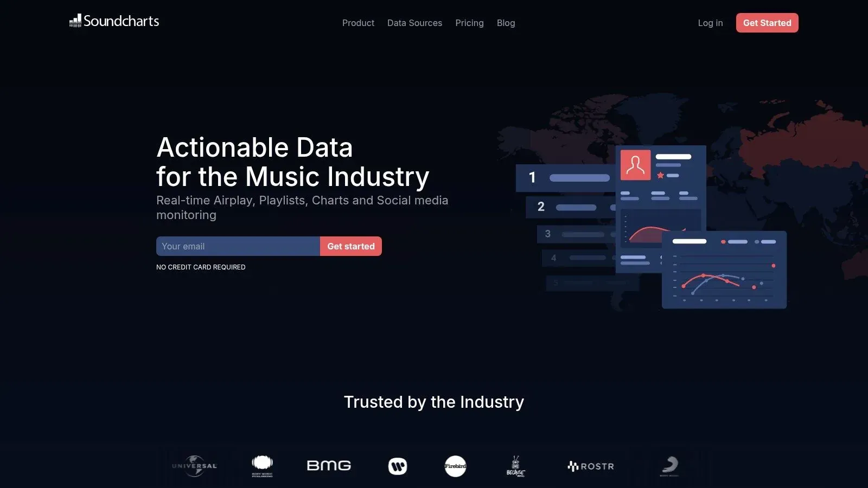Click the Sony Music logo at row end
The image size is (868, 488).
pos(669,466)
